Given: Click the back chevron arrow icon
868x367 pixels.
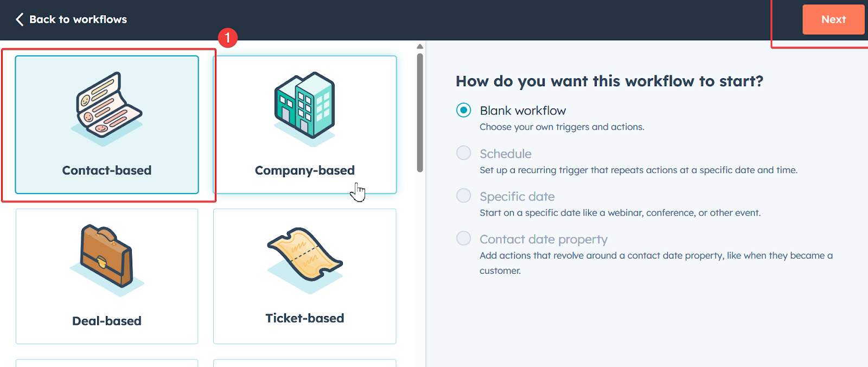Looking at the screenshot, I should click(20, 20).
